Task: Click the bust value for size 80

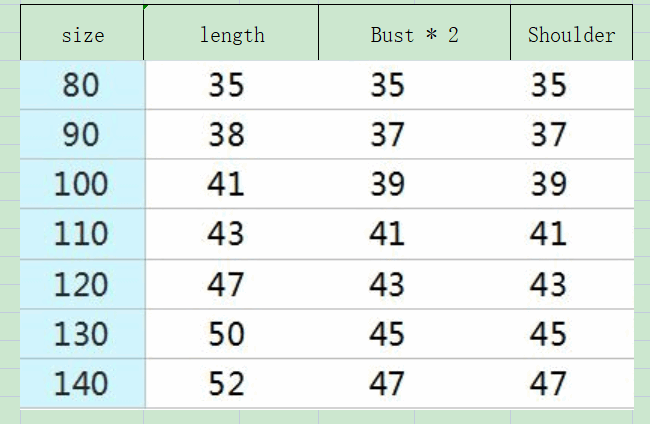Action: click(x=387, y=85)
